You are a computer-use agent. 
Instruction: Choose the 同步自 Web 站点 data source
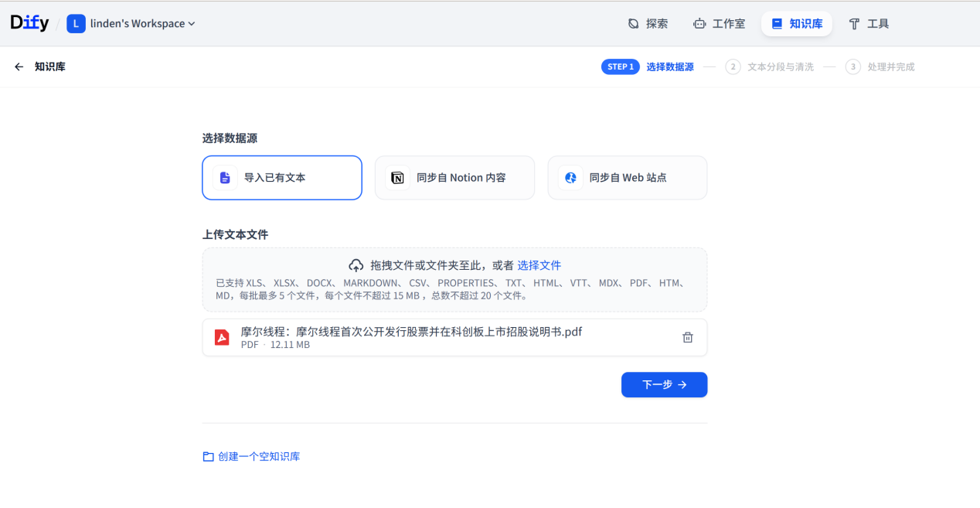click(x=628, y=178)
